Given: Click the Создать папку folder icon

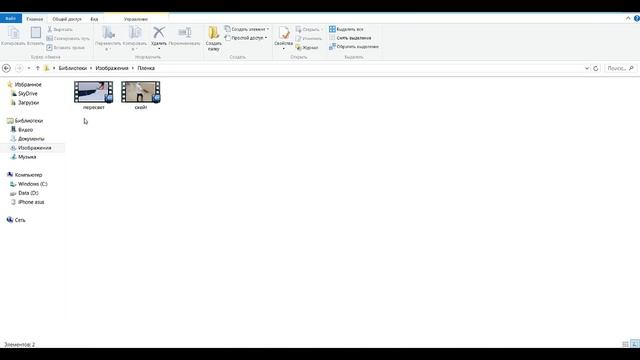Looking at the screenshot, I should (213, 33).
